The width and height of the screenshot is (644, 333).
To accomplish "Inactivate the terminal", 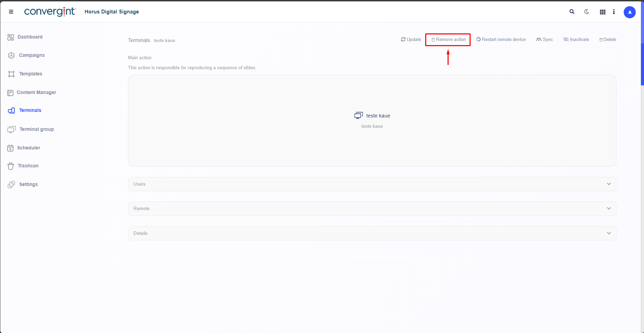I will (576, 40).
